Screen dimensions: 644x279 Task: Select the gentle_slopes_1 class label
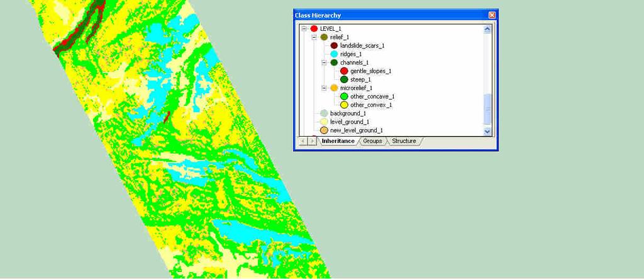370,71
